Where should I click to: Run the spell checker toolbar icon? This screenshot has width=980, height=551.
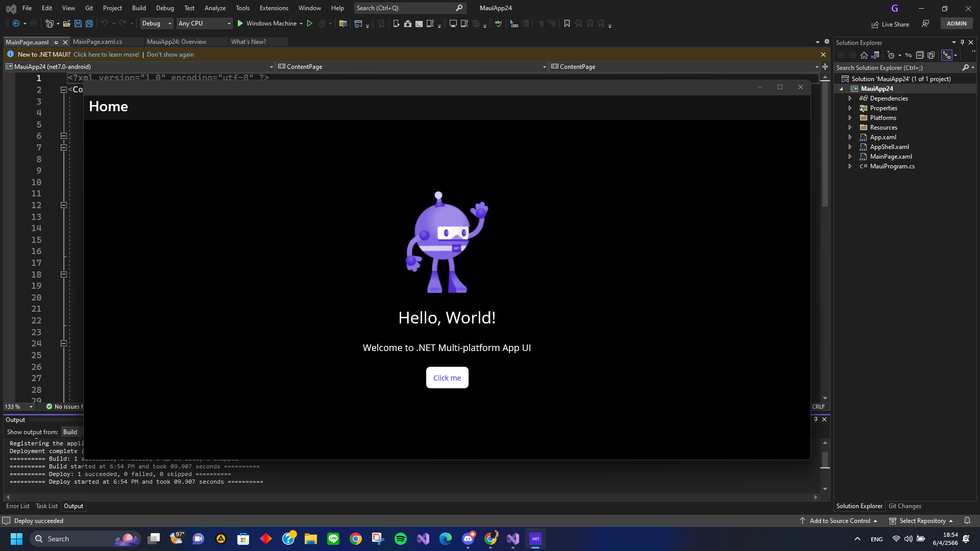pyautogui.click(x=498, y=23)
